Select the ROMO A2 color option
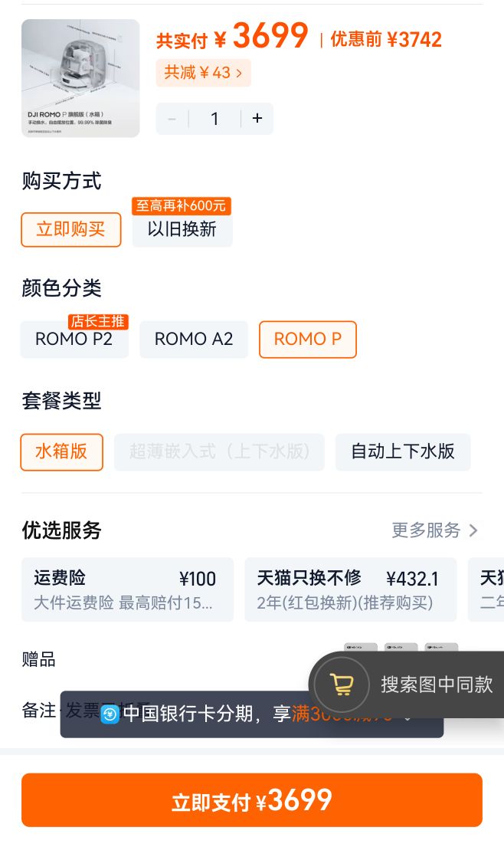The image size is (504, 847). point(194,340)
